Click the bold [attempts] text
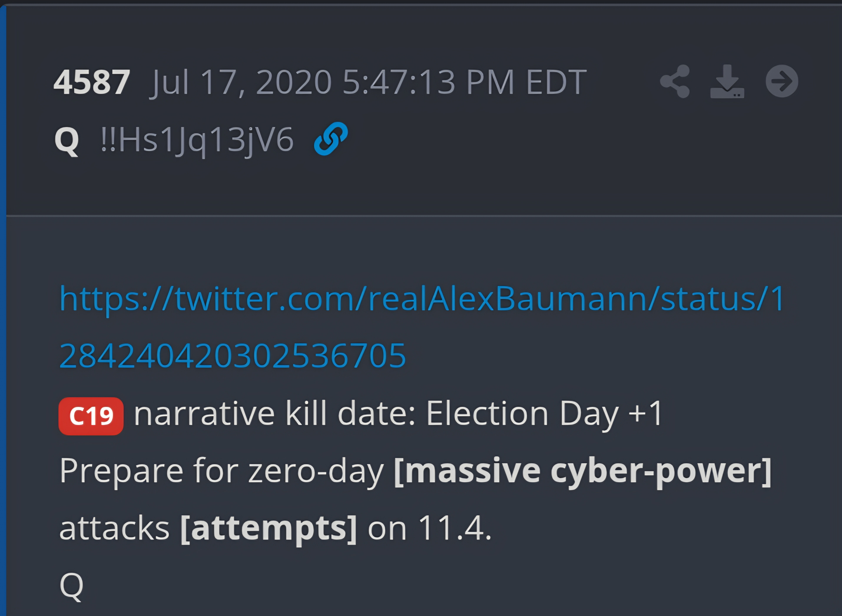Image resolution: width=842 pixels, height=616 pixels. (x=269, y=528)
